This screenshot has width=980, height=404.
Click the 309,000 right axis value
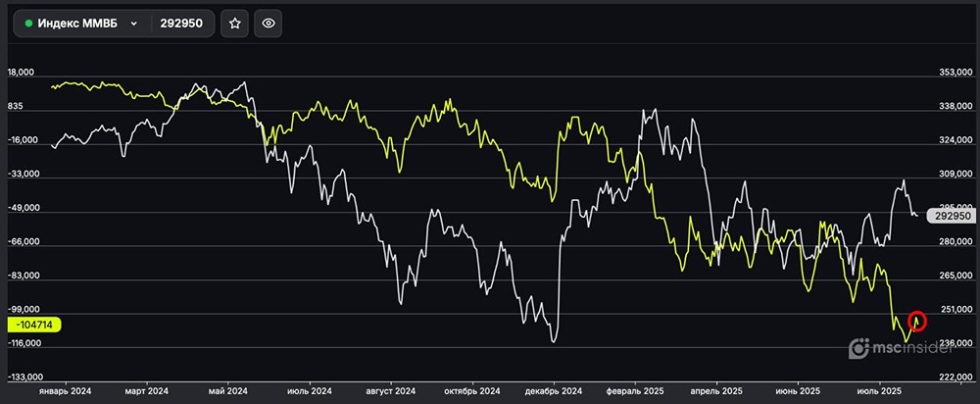(x=955, y=175)
